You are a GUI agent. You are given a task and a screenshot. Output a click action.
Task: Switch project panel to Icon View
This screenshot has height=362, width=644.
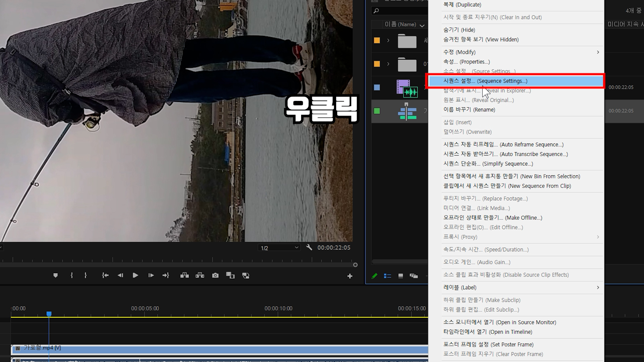click(400, 276)
